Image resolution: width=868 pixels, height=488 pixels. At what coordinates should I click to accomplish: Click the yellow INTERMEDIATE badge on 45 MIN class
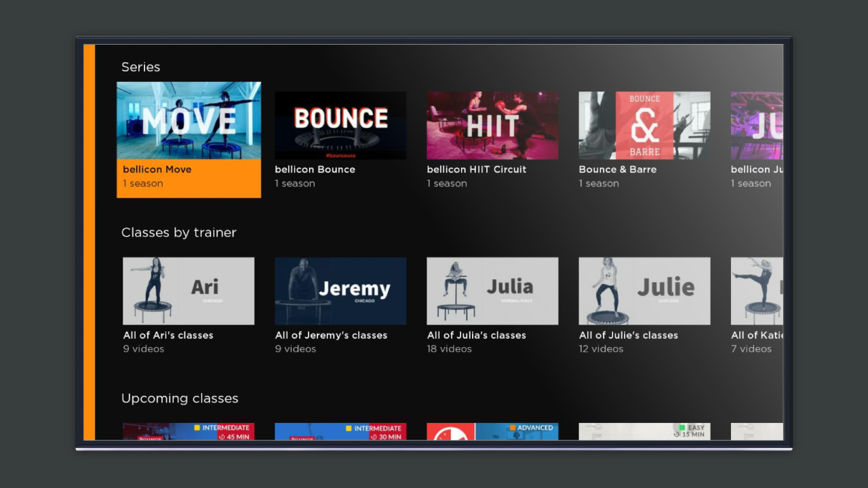222,428
